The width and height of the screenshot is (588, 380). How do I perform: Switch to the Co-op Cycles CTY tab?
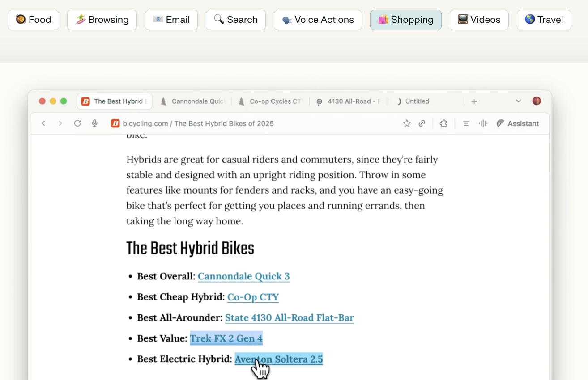click(x=271, y=101)
